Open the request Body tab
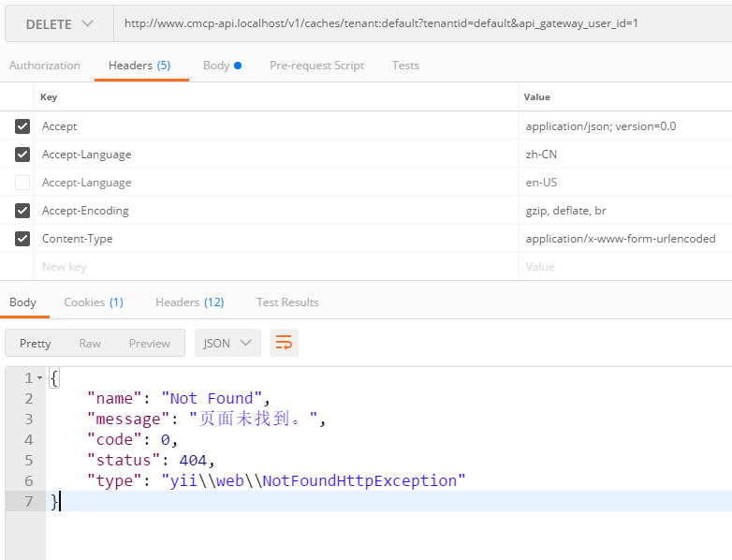This screenshot has width=732, height=560. [x=221, y=66]
